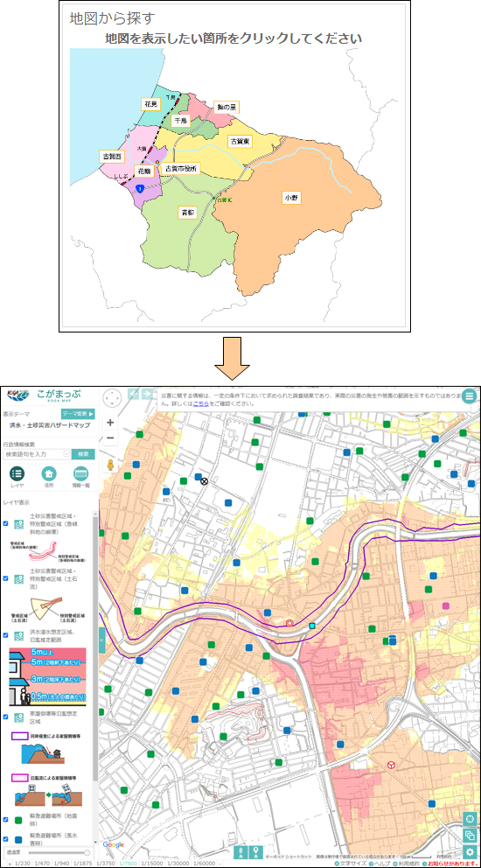The height and width of the screenshot is (868, 481).
Task: Select the 小野 area on the overview map
Action: [292, 197]
